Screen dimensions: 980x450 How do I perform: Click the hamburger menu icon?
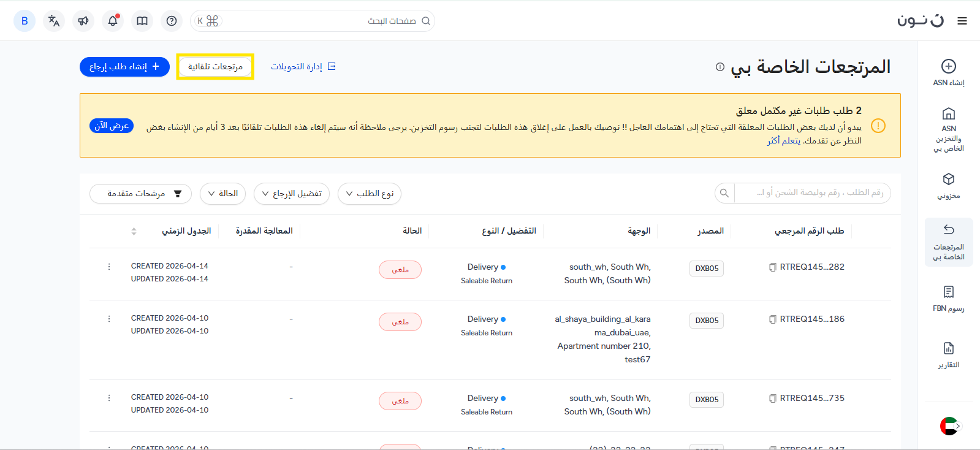(x=962, y=21)
